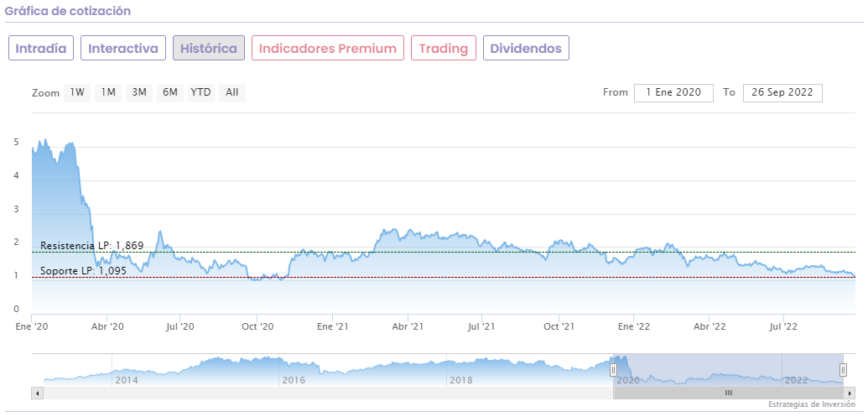This screenshot has height=417, width=868.
Task: Switch to the Interactiva chart tab
Action: point(123,48)
